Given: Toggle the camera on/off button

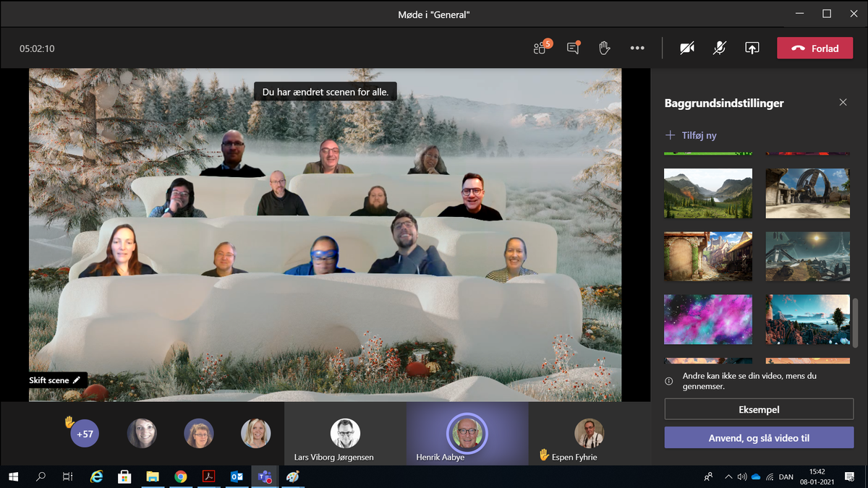Looking at the screenshot, I should point(687,48).
